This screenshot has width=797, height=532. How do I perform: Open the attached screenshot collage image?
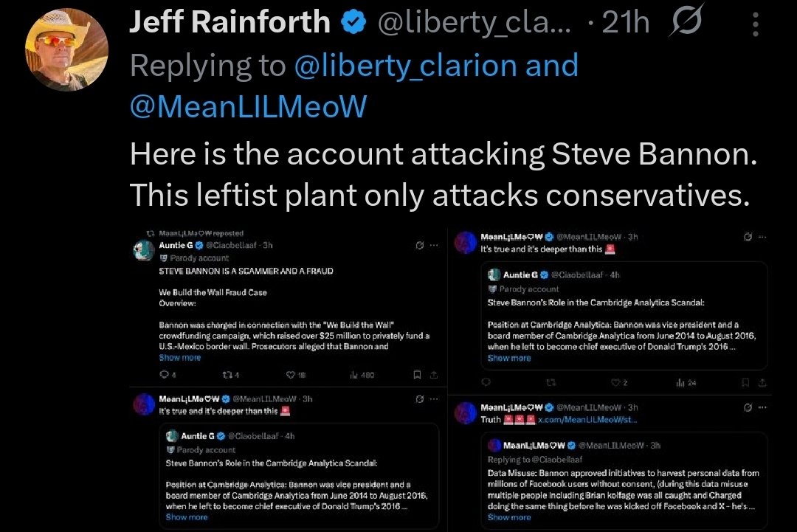click(450, 376)
